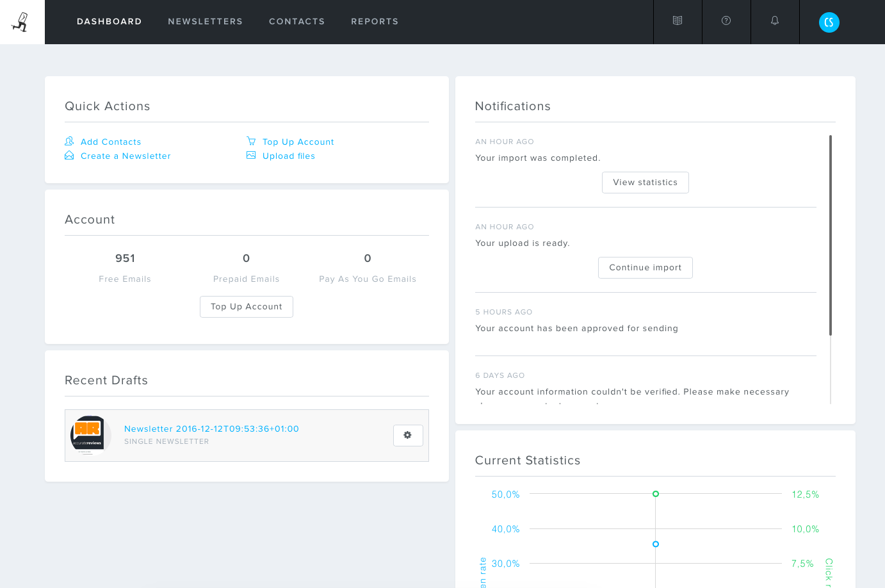Click the Add Contacts person icon

pyautogui.click(x=69, y=142)
